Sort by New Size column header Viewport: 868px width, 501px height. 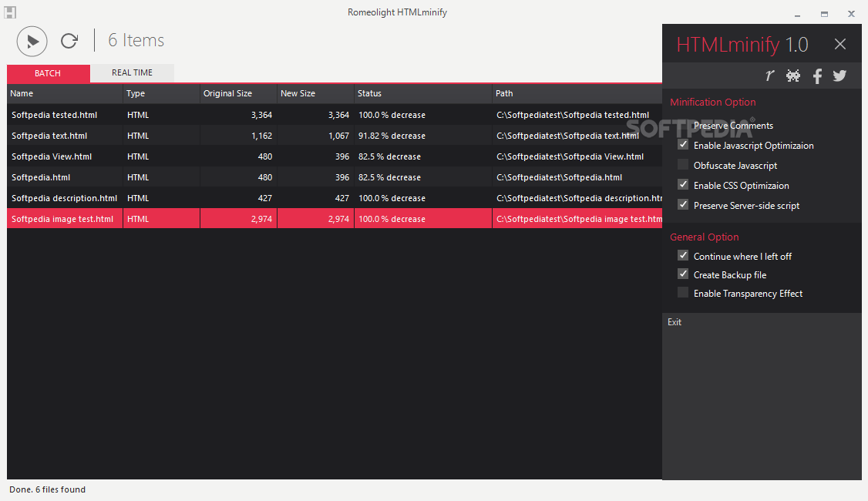pos(315,93)
